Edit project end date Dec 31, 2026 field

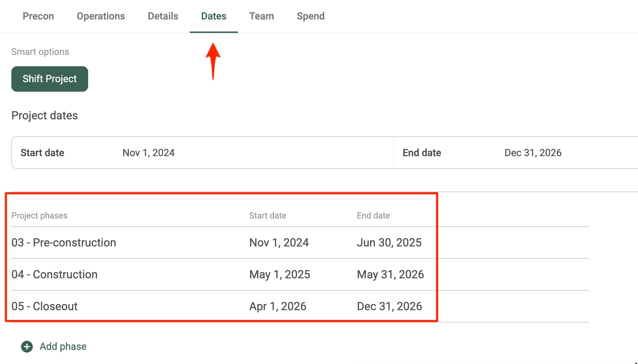coord(533,153)
